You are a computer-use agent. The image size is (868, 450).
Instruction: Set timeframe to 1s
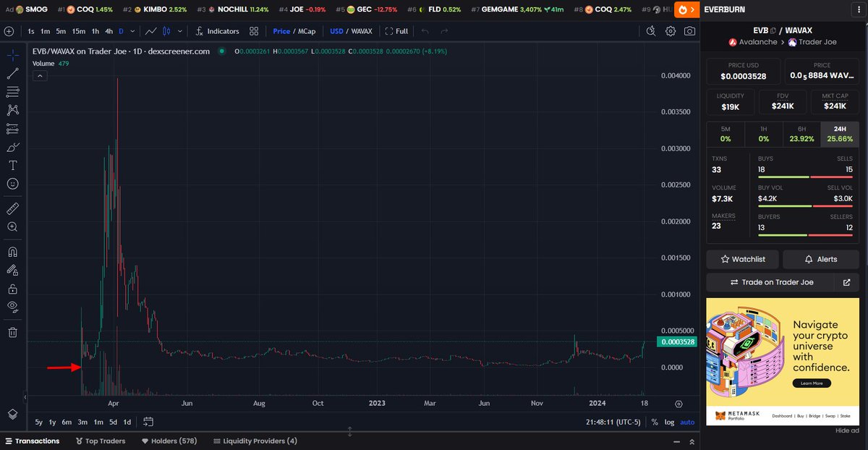coord(31,31)
